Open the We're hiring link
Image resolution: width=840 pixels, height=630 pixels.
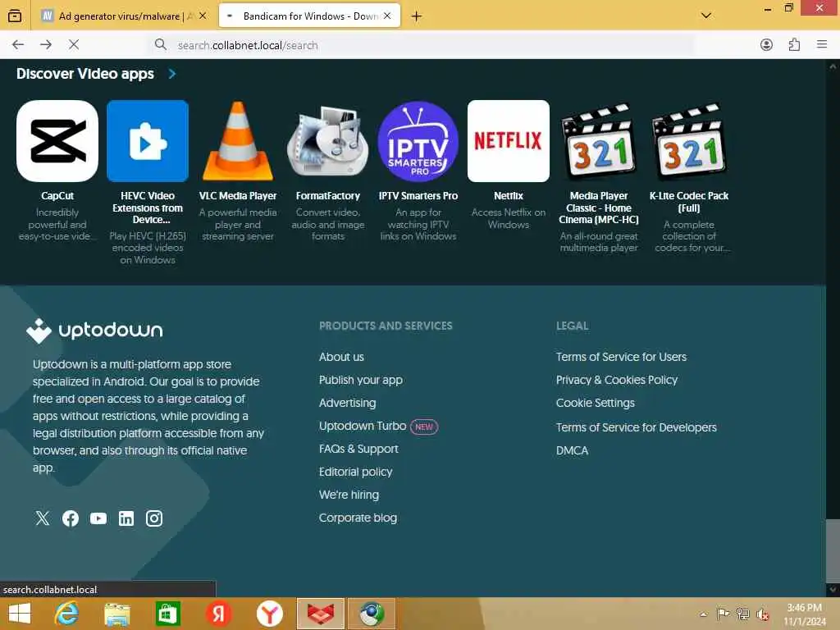(349, 495)
